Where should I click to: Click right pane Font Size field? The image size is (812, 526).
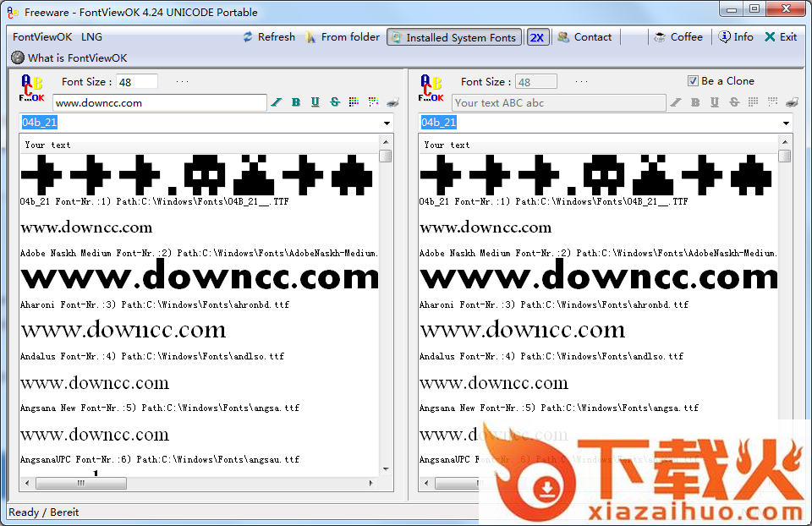(x=536, y=82)
